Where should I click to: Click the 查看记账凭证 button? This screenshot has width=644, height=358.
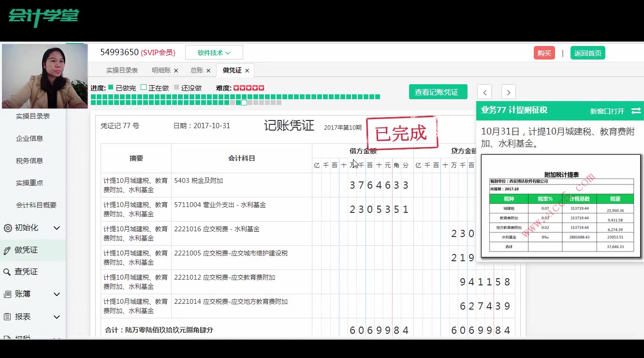pos(438,91)
